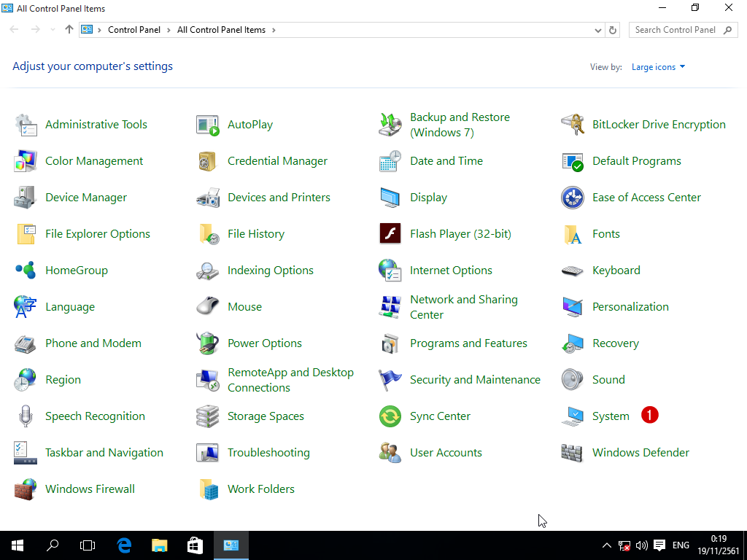Image resolution: width=747 pixels, height=560 pixels.
Task: Show hidden system tray icons
Action: tap(606, 545)
